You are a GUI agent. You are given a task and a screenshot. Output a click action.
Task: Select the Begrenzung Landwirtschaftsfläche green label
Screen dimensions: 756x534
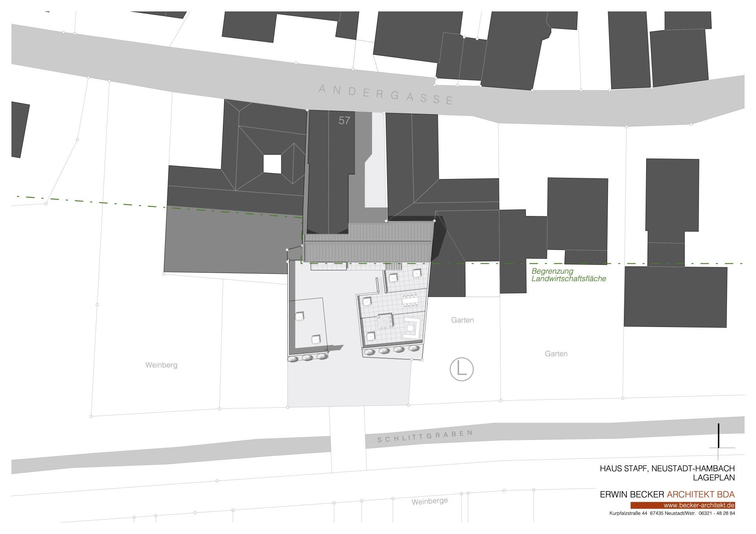click(568, 275)
